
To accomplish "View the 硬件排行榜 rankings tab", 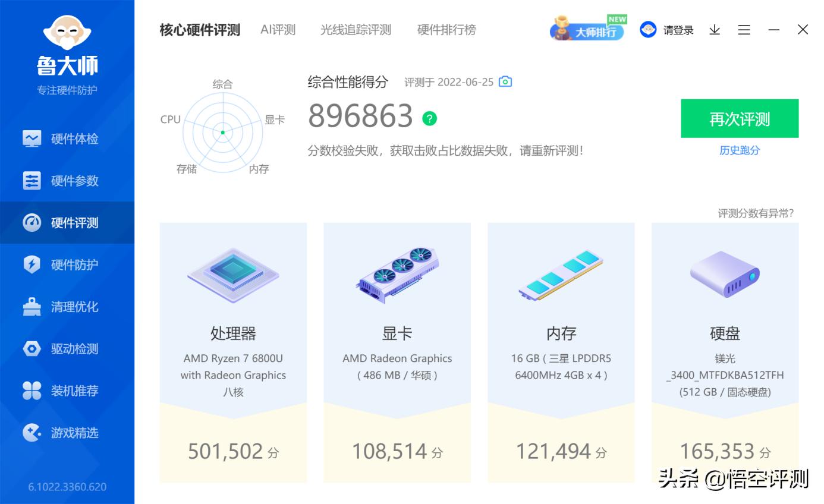I will tap(446, 30).
